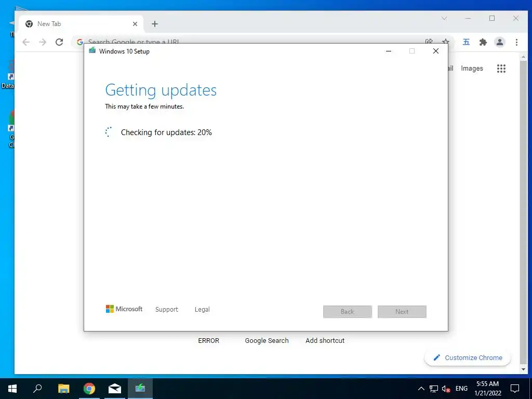Click the Windows 10 Setup title icon
Image resolution: width=532 pixels, height=399 pixels.
pos(92,51)
